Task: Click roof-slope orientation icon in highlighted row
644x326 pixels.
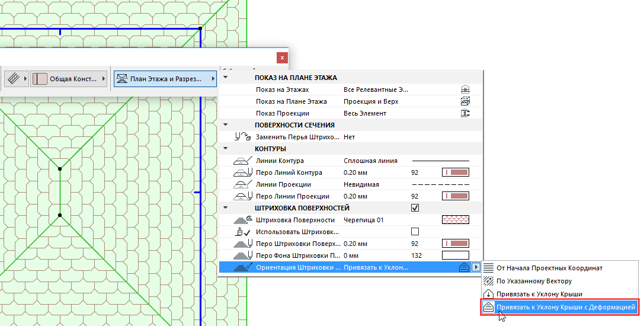Action: pos(464,268)
